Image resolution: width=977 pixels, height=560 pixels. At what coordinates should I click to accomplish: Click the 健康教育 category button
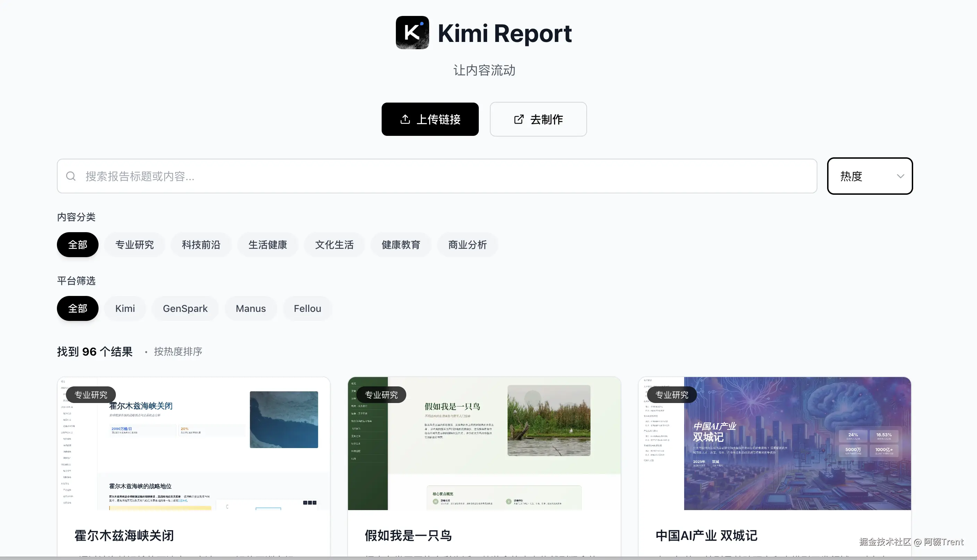tap(401, 245)
